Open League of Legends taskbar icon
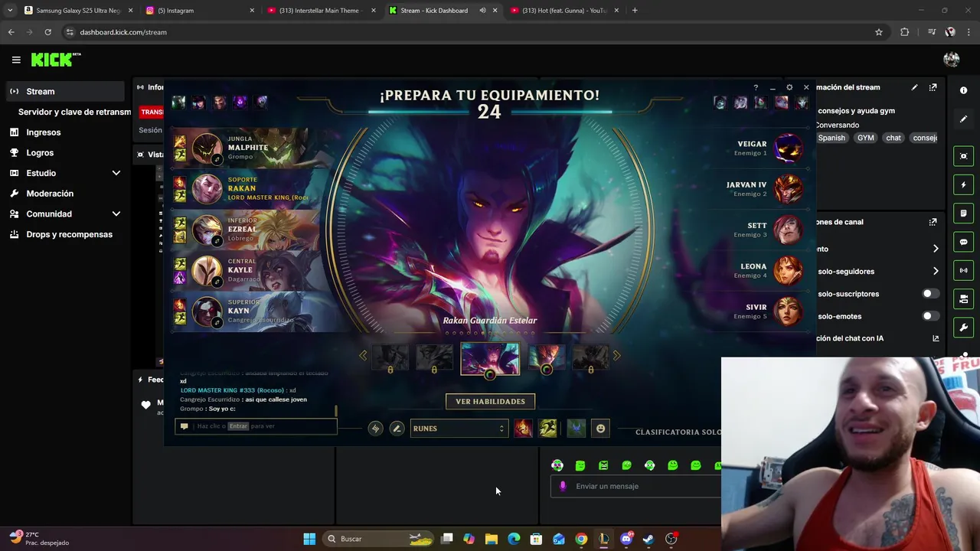The width and height of the screenshot is (980, 551). tap(604, 539)
